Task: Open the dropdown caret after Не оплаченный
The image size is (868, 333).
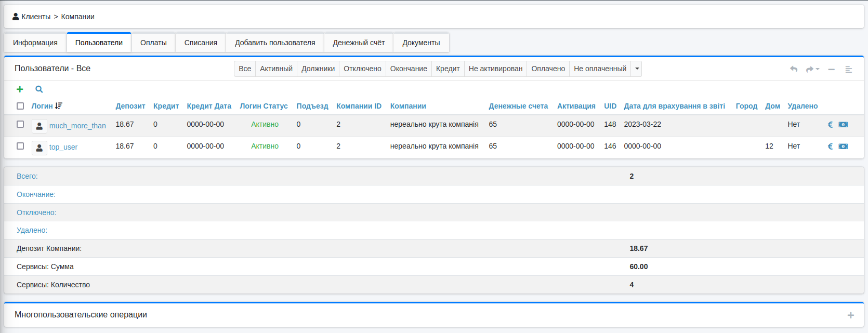Action: point(637,69)
